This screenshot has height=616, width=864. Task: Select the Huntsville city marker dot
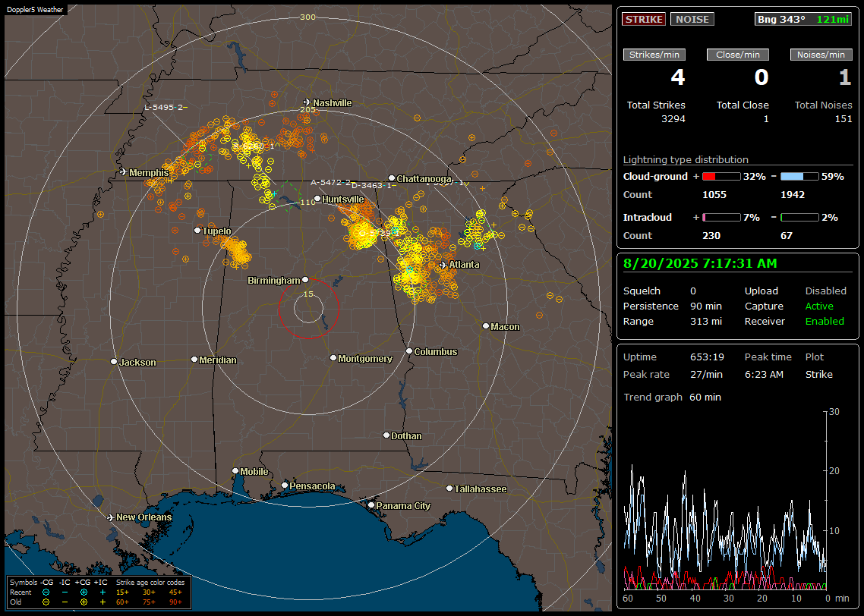tap(317, 199)
